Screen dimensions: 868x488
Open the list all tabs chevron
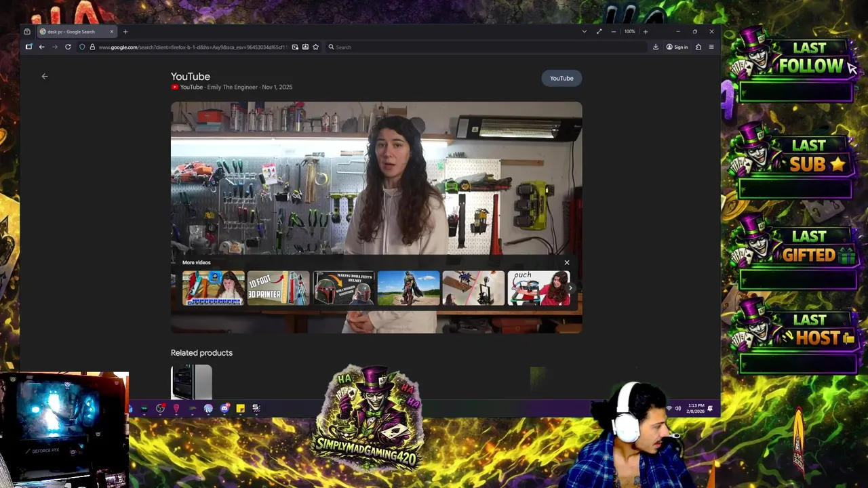pos(585,32)
